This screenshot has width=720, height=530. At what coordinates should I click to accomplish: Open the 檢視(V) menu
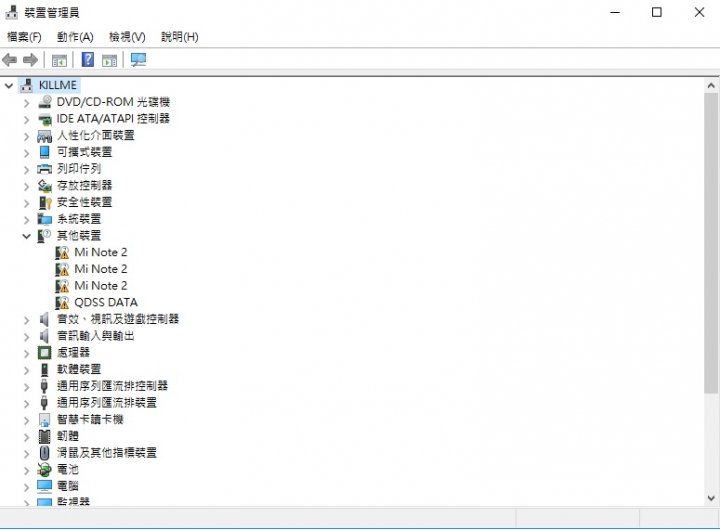click(x=127, y=37)
